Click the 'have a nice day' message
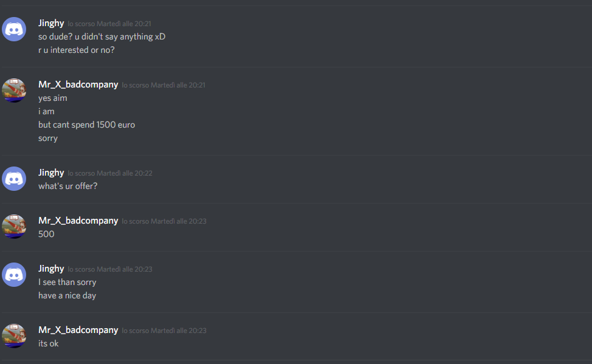 (67, 296)
